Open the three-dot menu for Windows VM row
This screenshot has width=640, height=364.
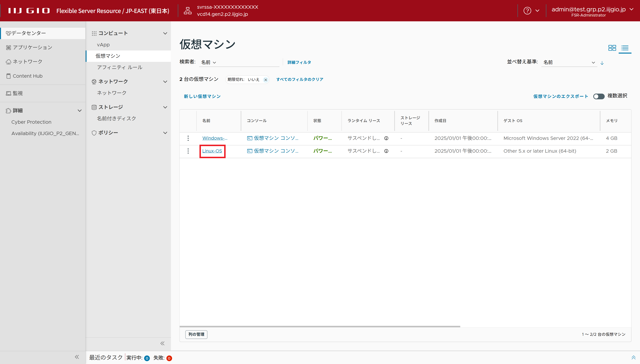(x=188, y=138)
